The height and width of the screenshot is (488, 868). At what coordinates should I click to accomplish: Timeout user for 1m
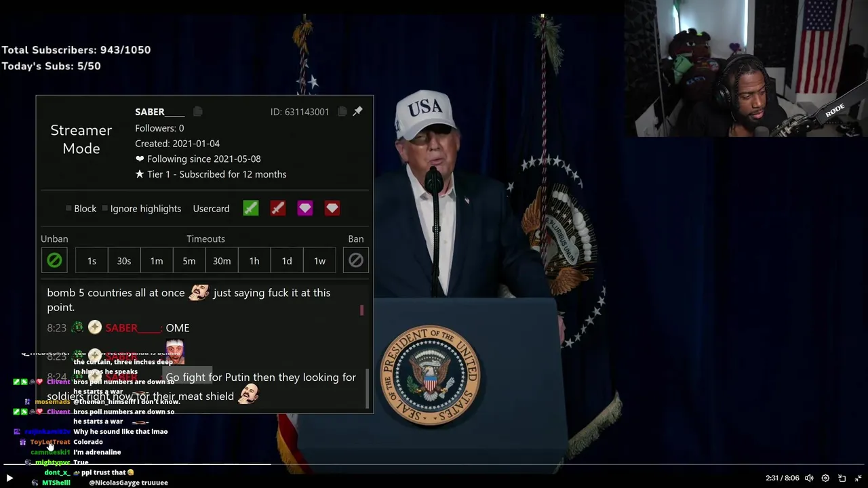pyautogui.click(x=157, y=260)
